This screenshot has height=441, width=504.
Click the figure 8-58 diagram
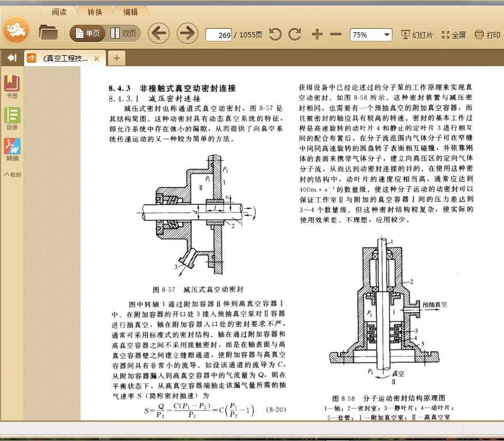[x=388, y=310]
